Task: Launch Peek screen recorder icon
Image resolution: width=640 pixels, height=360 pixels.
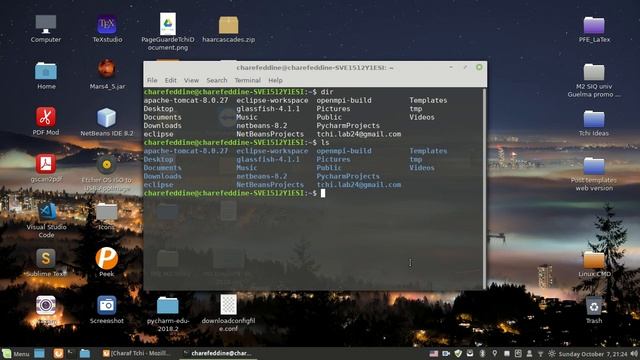Action: pyautogui.click(x=107, y=258)
